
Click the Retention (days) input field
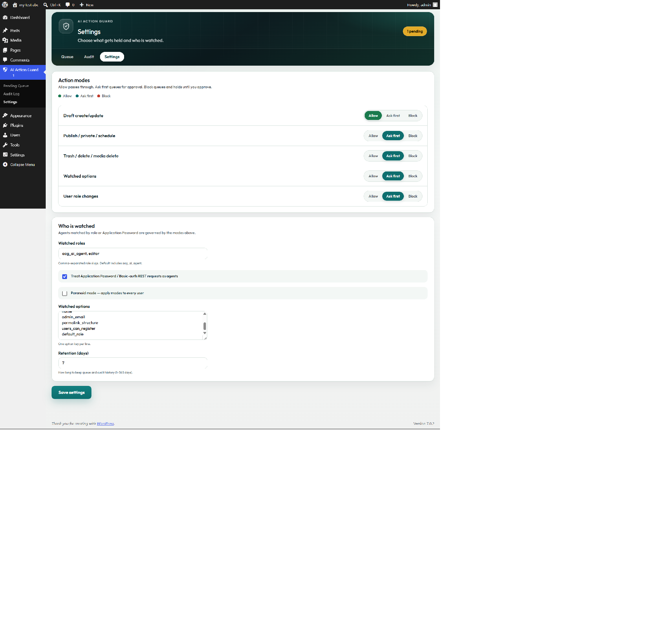pyautogui.click(x=133, y=363)
